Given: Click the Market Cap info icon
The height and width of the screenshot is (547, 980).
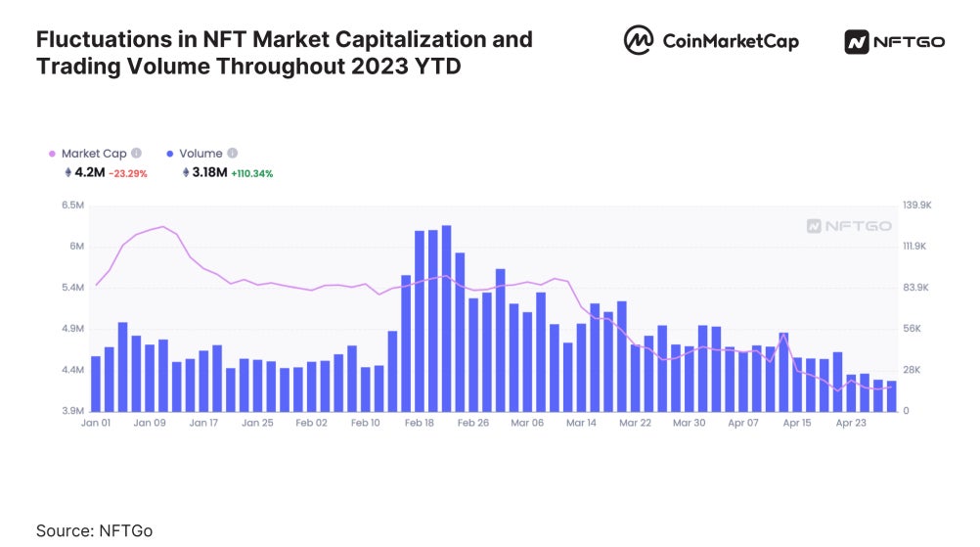Looking at the screenshot, I should coord(136,154).
